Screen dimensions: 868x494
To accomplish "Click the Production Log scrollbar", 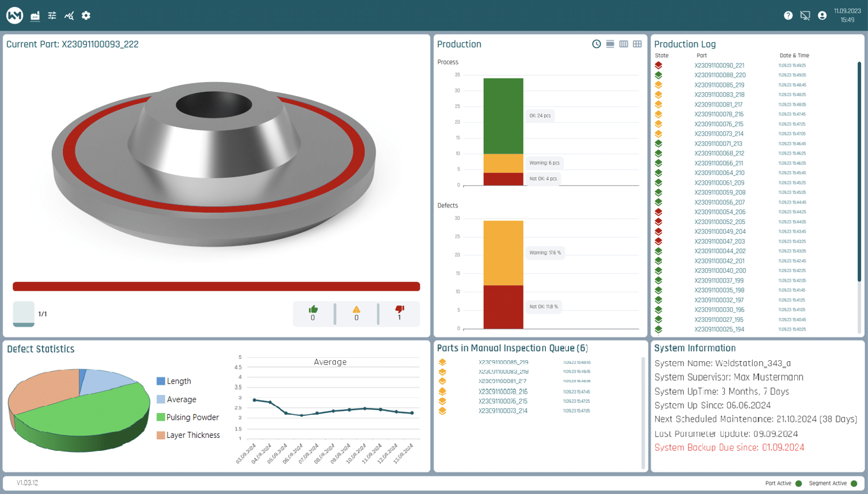I will pyautogui.click(x=859, y=172).
